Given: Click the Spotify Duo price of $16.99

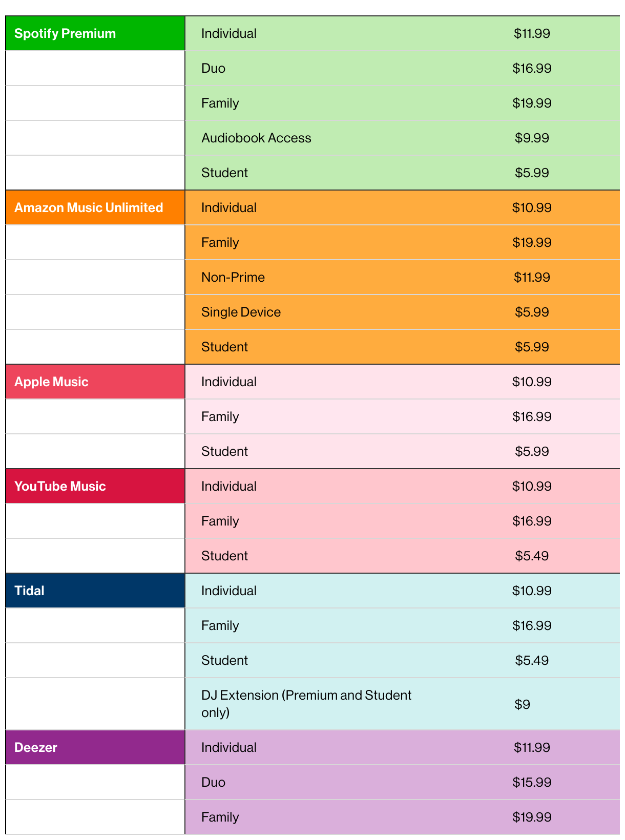Looking at the screenshot, I should click(532, 69).
